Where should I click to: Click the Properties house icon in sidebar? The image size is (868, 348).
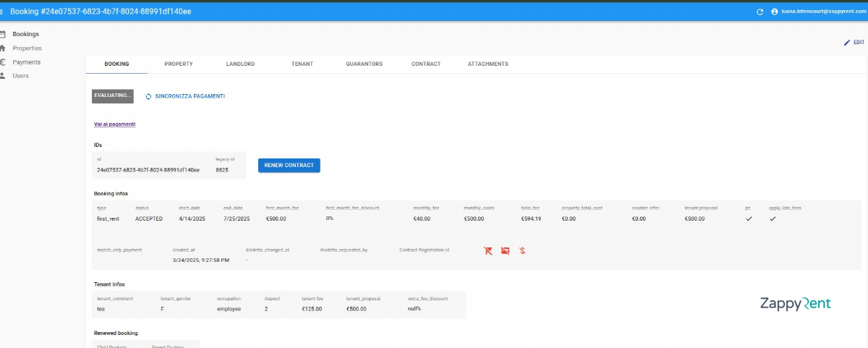3,48
